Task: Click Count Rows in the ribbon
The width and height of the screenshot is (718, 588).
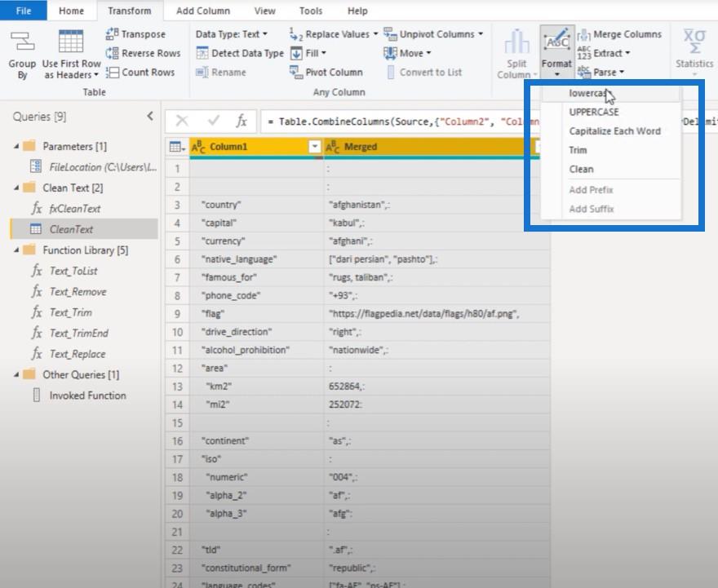Action: click(140, 73)
